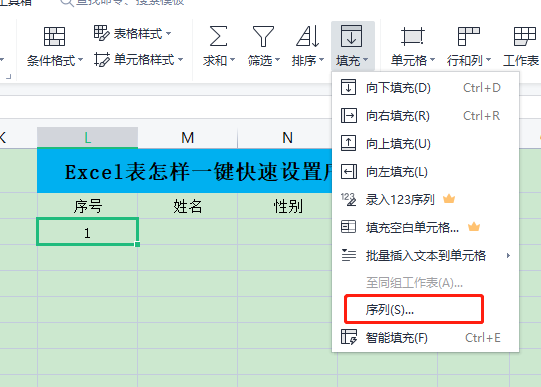Screen dimensions: 541x387
Task: Open 批量插入文本到单元格 menu entry
Action: click(x=425, y=255)
